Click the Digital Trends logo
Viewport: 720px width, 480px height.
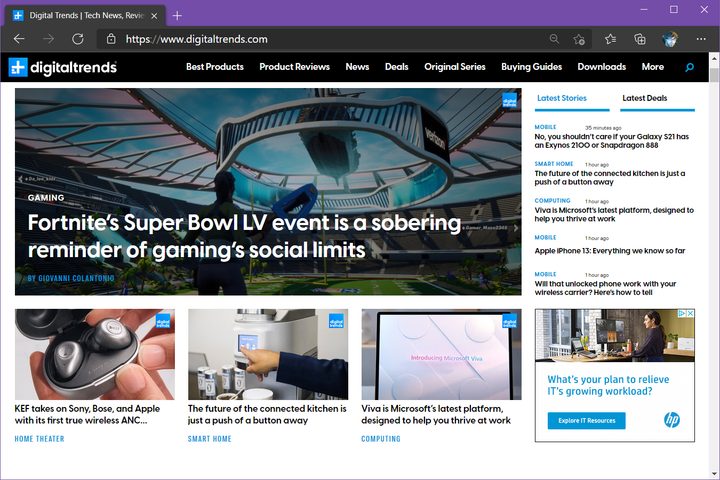pyautogui.click(x=62, y=67)
